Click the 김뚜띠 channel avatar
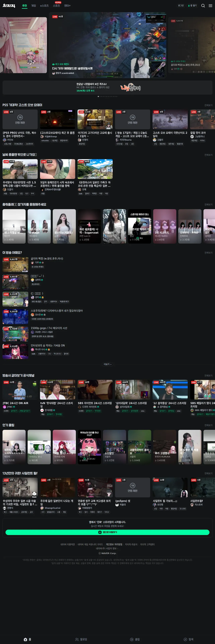The image size is (215, 644). [32, 280]
